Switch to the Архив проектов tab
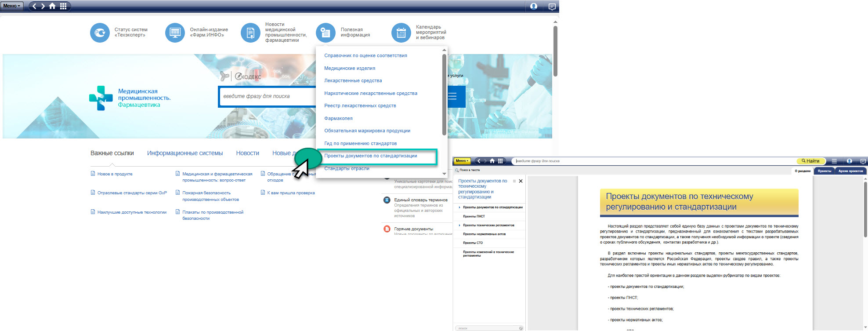 coord(850,171)
